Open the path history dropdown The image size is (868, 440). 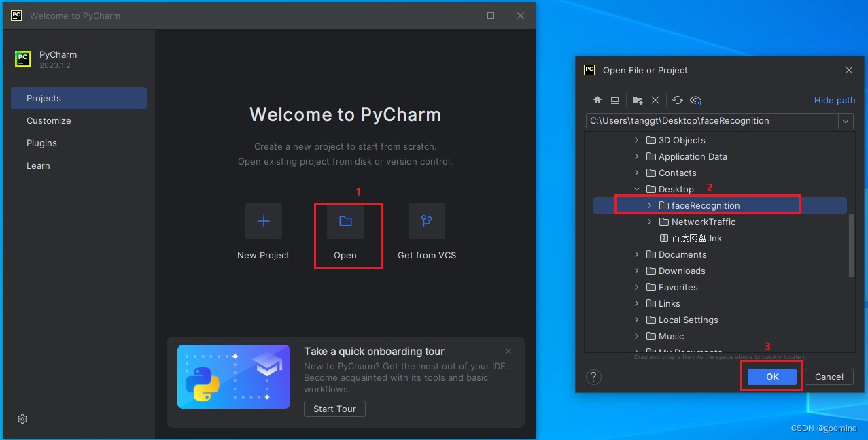(x=846, y=121)
